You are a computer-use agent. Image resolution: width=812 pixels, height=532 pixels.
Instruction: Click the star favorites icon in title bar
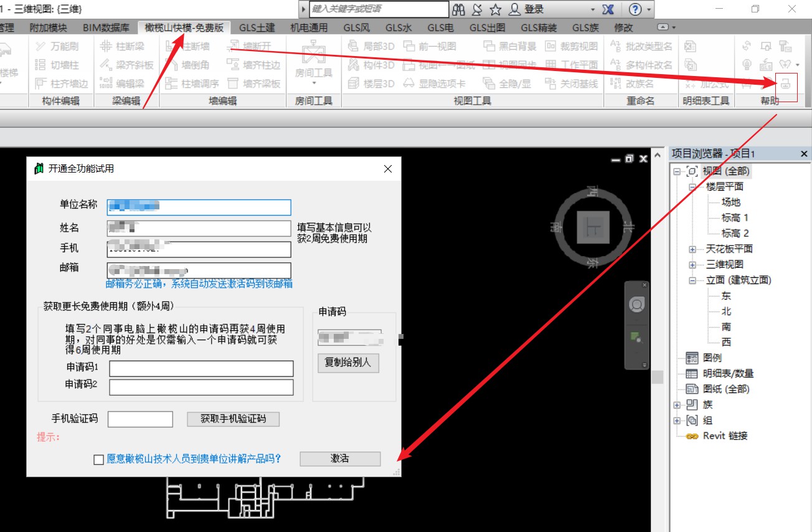[496, 9]
